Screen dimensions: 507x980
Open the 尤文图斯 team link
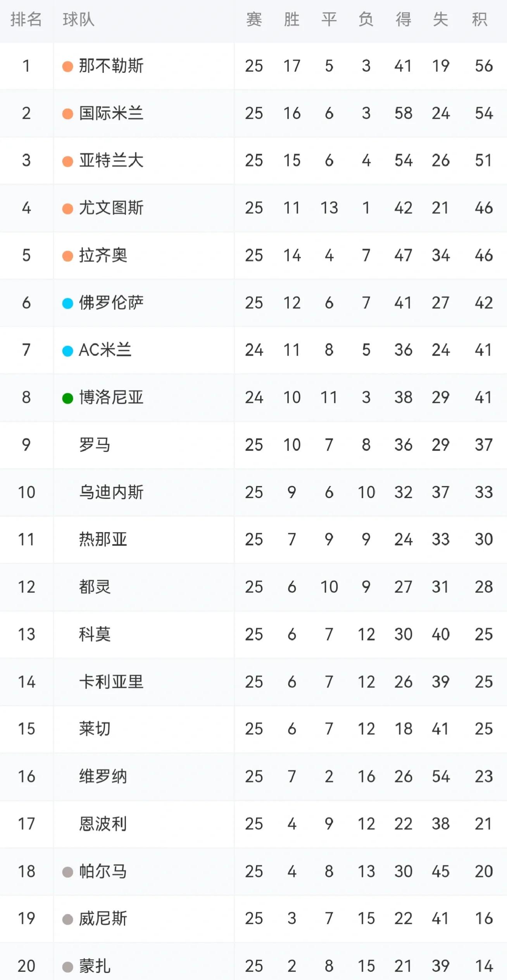coord(111,208)
